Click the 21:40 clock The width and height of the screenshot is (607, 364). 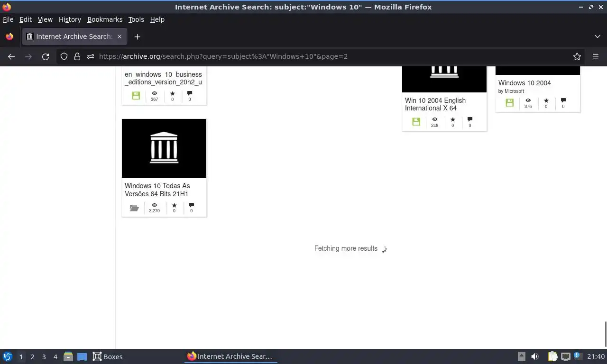tap(596, 357)
